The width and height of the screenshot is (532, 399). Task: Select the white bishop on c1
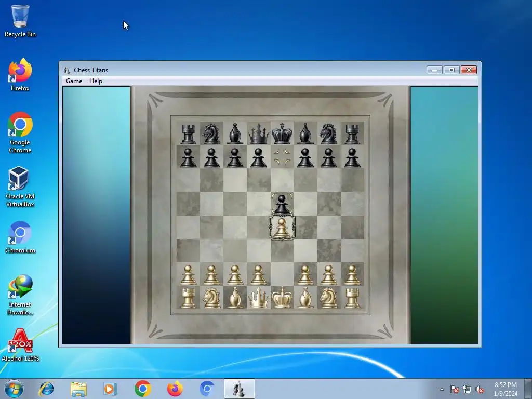pyautogui.click(x=235, y=298)
